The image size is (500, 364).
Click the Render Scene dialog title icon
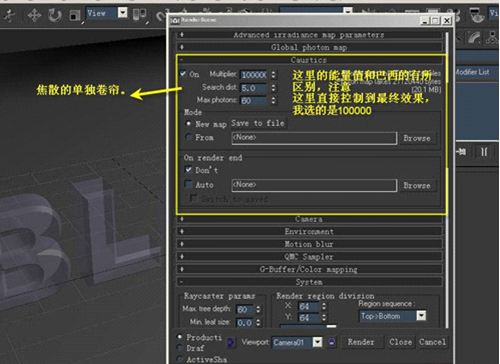[x=175, y=20]
